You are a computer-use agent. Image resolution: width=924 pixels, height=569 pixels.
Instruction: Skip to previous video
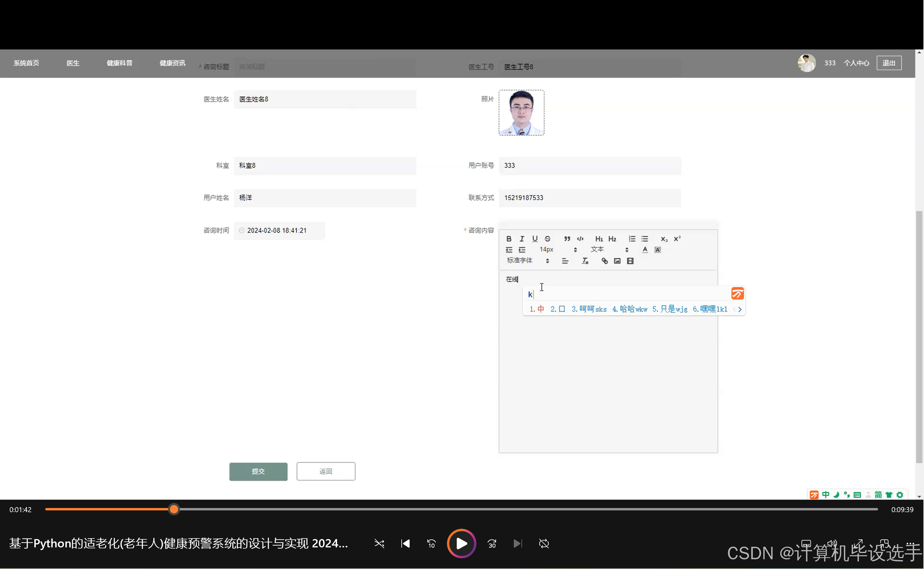405,544
